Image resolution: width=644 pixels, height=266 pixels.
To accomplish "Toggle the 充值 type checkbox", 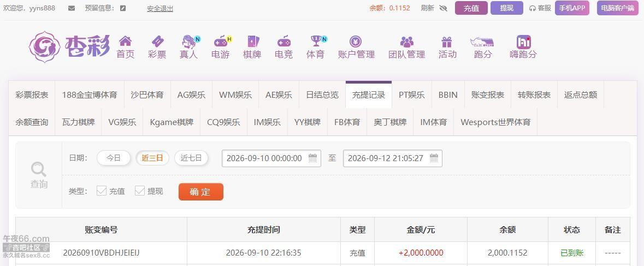I will click(102, 191).
